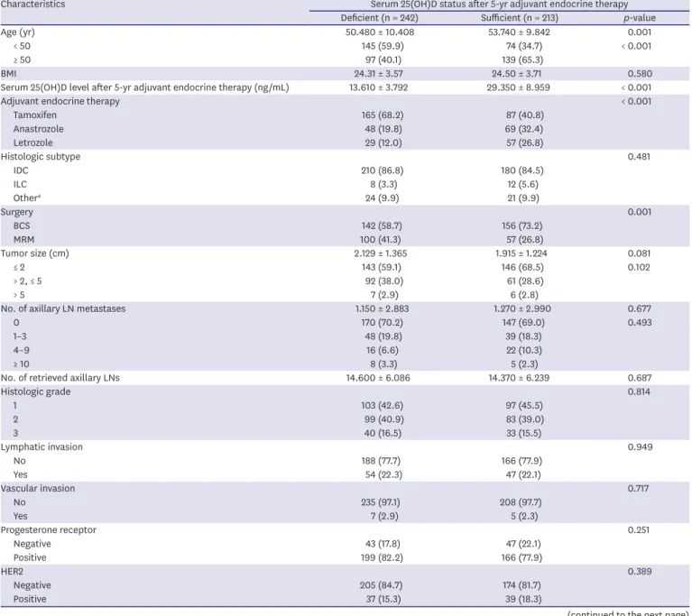
Task: Click the 'p-value' column header
Action: [x=640, y=18]
